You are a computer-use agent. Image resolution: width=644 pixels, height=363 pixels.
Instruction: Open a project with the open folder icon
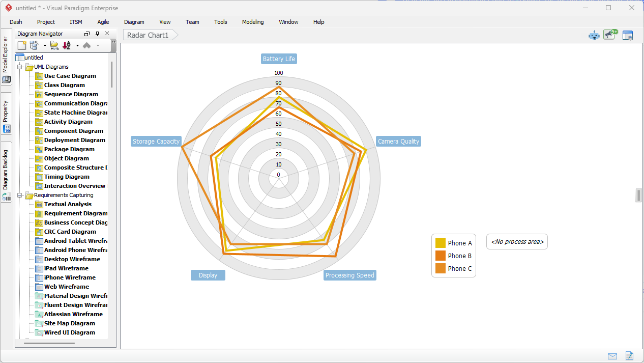[x=54, y=45]
